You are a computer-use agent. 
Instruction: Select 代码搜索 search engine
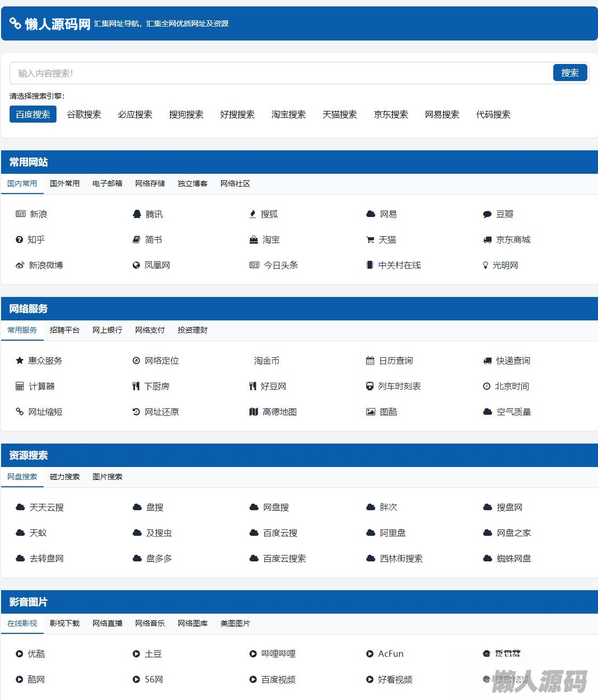click(493, 114)
